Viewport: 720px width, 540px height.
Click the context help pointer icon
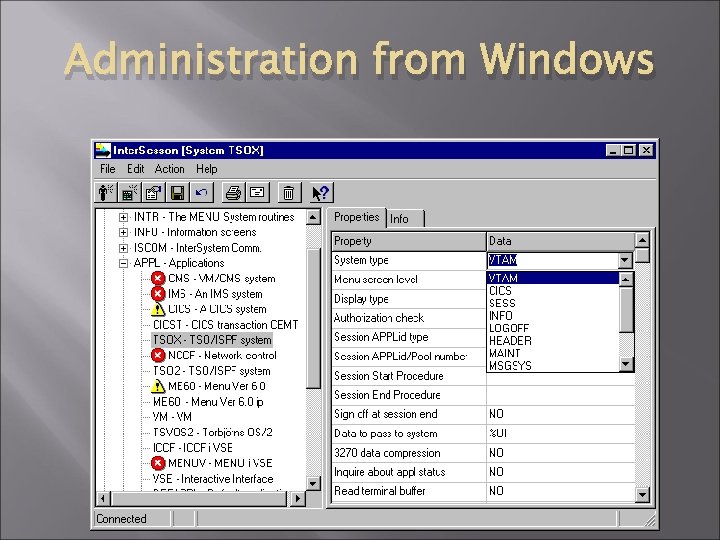321,192
